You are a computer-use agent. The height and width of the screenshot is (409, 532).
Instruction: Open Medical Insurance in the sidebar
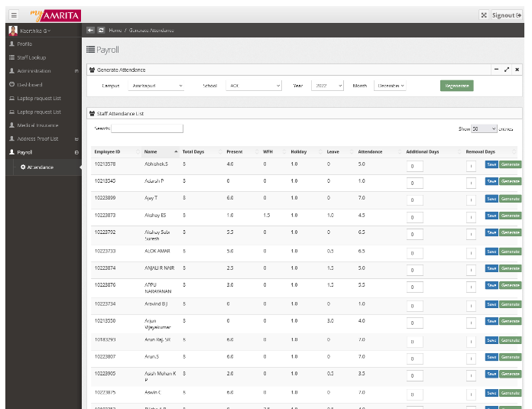click(38, 125)
